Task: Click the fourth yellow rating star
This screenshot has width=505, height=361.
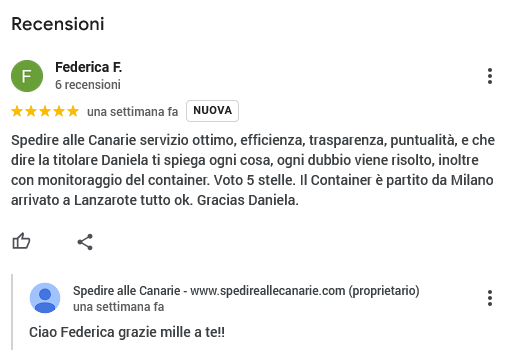Action: pos(59,111)
